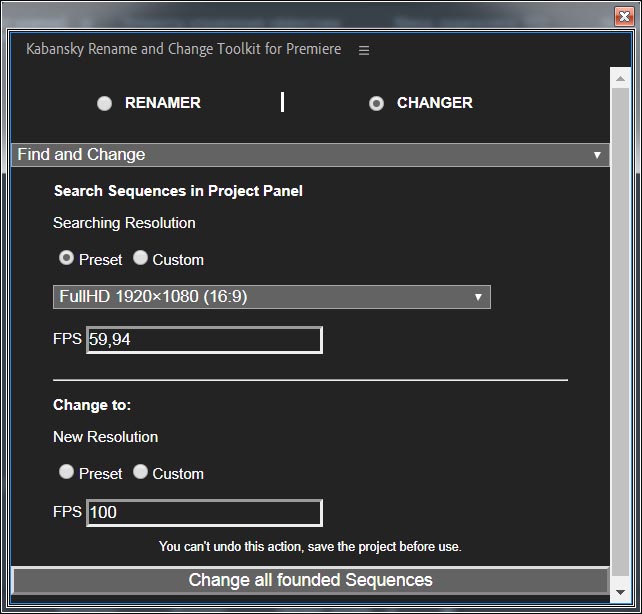Screen dimensions: 642x614
Task: Choose Custom under New Resolution
Action: point(140,472)
